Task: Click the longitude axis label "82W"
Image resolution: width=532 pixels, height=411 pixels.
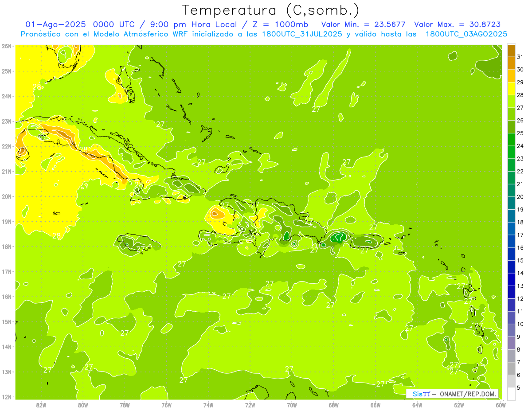Action: [x=41, y=405]
